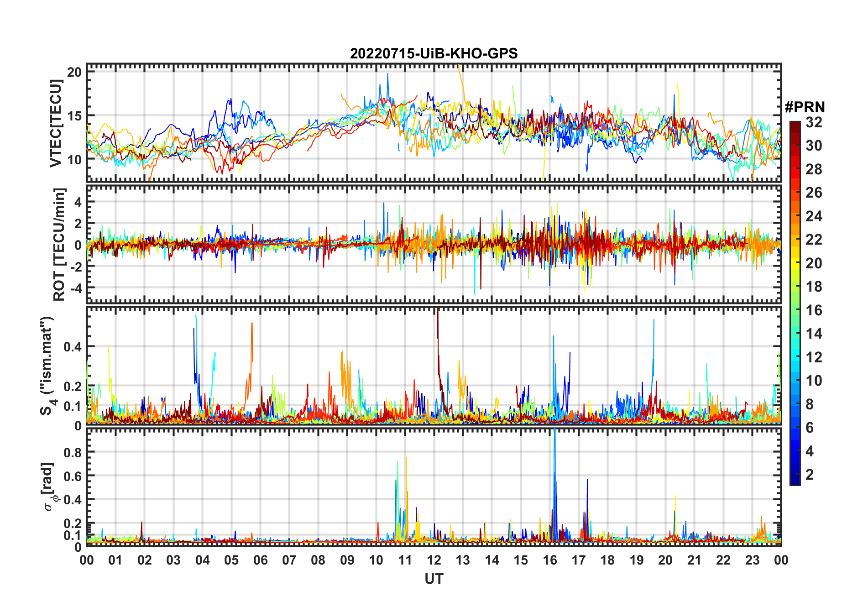Click x-axis tick label 06
Image resolution: width=868 pixels, height=607 pixels.
(x=260, y=560)
